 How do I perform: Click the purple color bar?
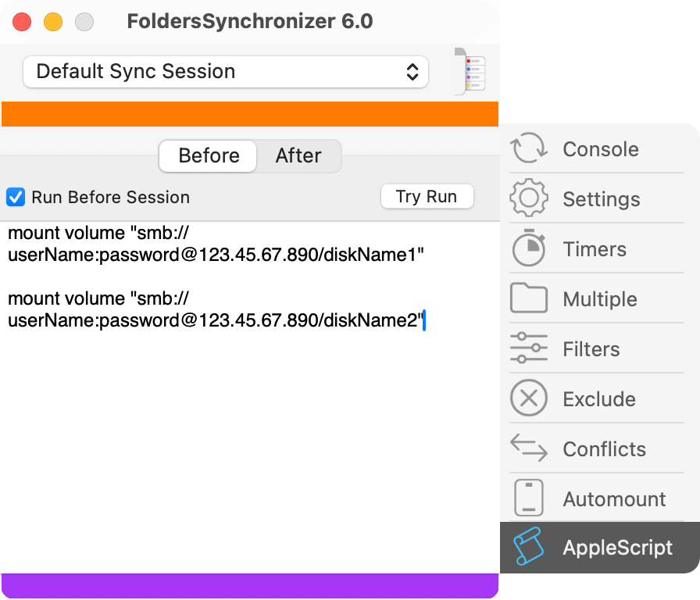250,586
